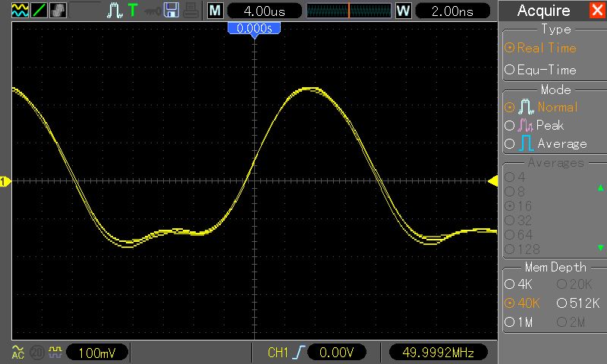Click the 100mV vertical scale value
Screen dimensions: 607x364
pos(97,353)
